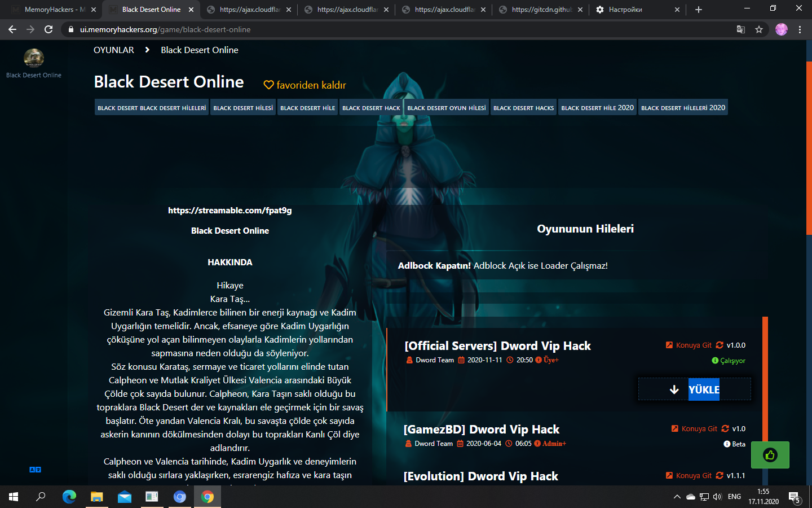Open the [Official Servers] Dword Vip Hack title
Image resolution: width=812 pixels, height=508 pixels.
click(x=497, y=345)
